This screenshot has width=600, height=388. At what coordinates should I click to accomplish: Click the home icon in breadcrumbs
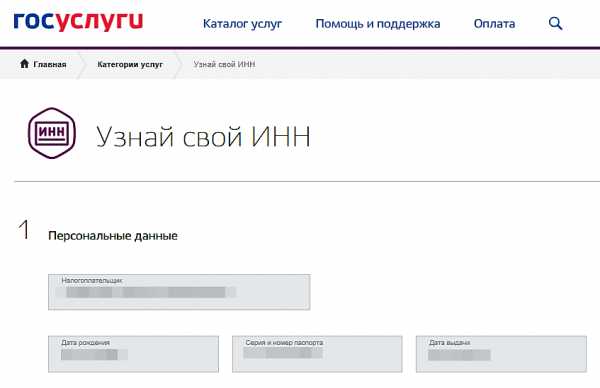[x=24, y=64]
